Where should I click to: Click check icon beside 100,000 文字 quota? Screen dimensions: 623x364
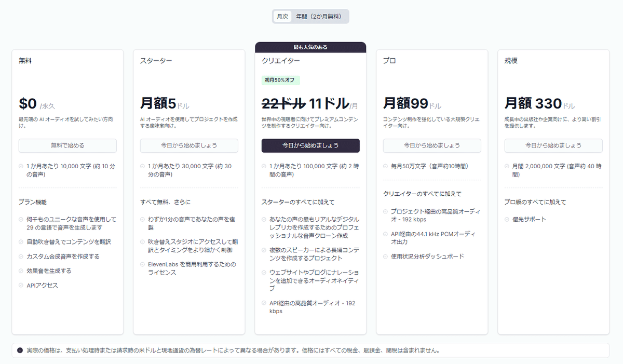[264, 167]
